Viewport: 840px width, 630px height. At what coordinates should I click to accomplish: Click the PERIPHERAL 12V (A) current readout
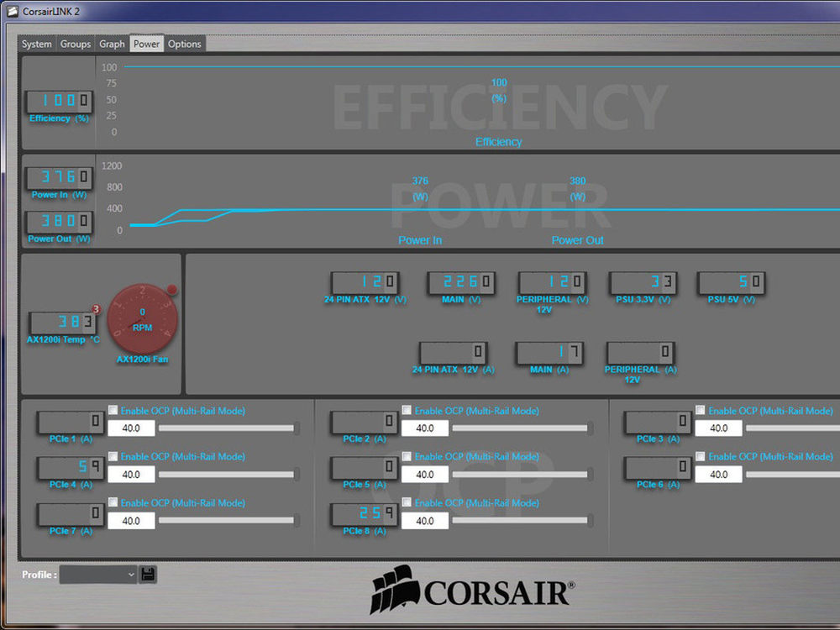coord(640,353)
